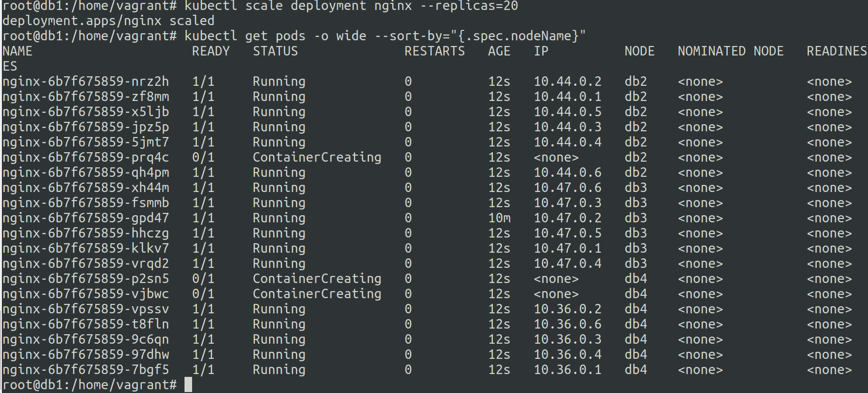Image resolution: width=868 pixels, height=393 pixels.
Task: Click the pod name nginx-6b7f675859-7bgf5
Action: (85, 370)
